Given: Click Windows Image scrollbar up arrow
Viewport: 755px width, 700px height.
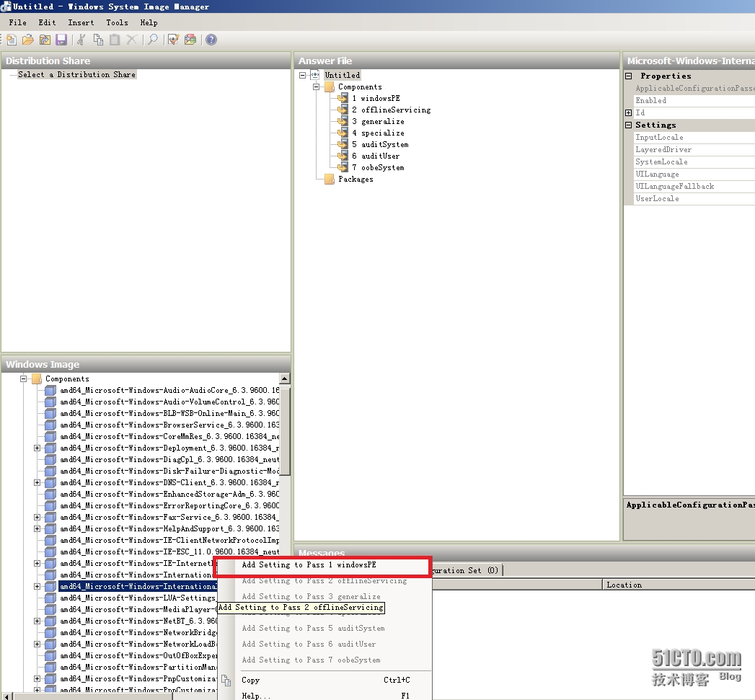Looking at the screenshot, I should point(285,379).
